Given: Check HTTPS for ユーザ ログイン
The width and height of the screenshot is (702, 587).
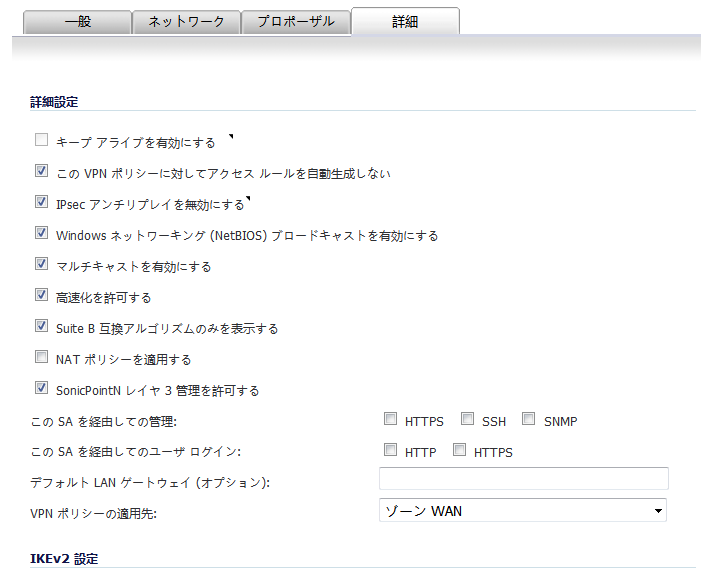Looking at the screenshot, I should coord(459,450).
